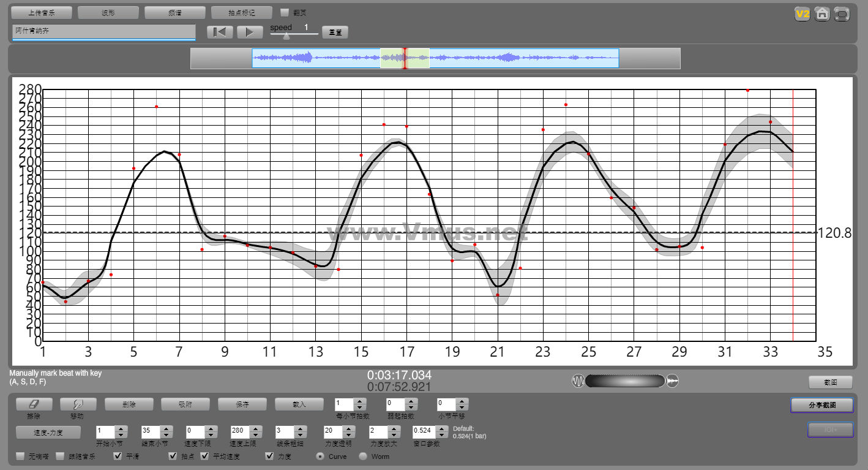Screen dimensions: 868x470
Task: Click the V2 version icon
Action: point(802,13)
